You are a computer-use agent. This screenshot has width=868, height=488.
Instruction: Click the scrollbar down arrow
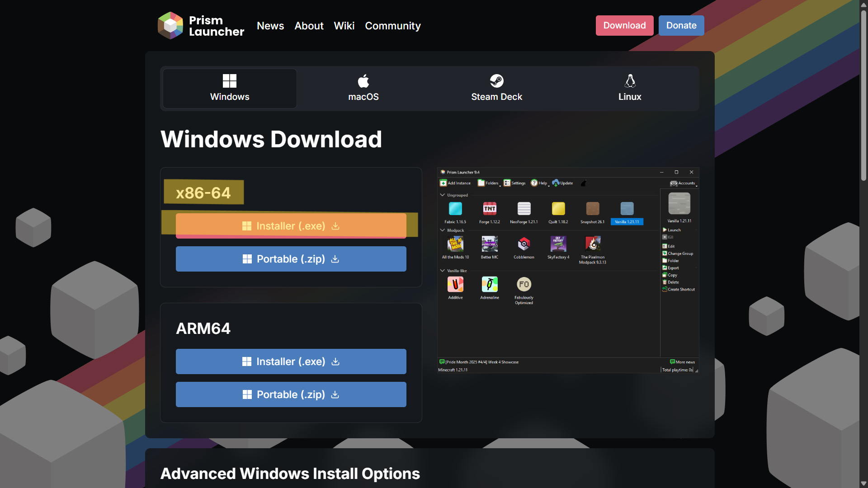pos(863,483)
